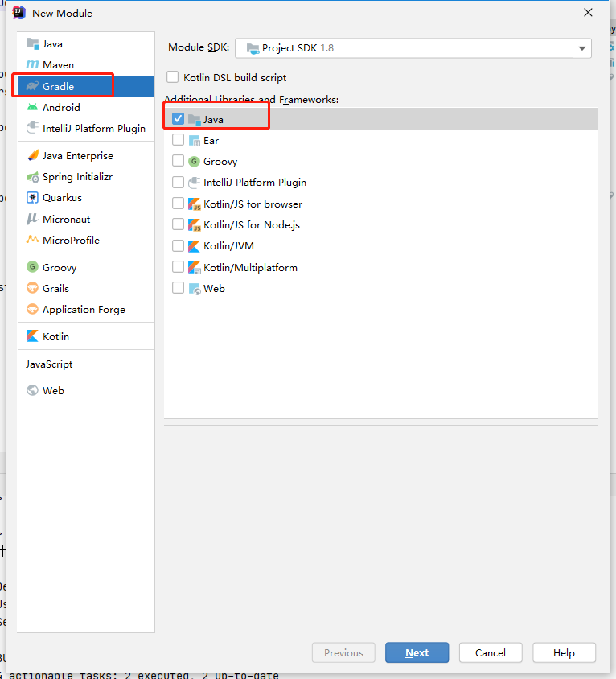Check the Ear framework checkbox

(178, 140)
